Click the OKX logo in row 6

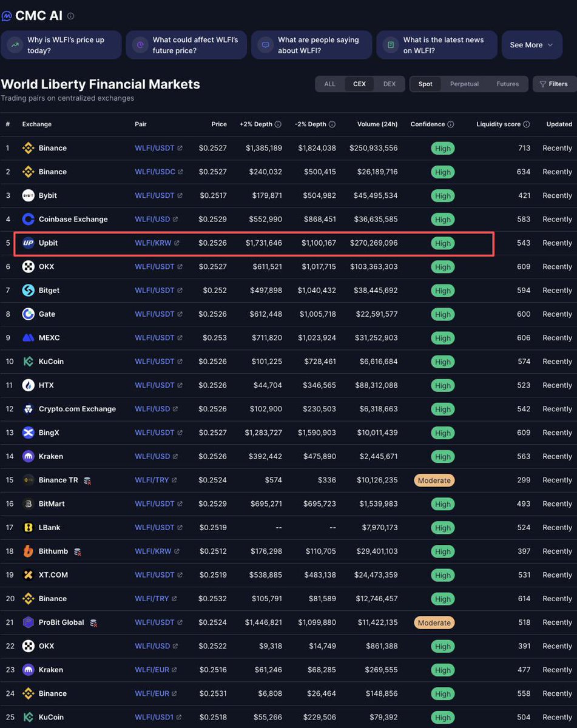[x=29, y=266]
